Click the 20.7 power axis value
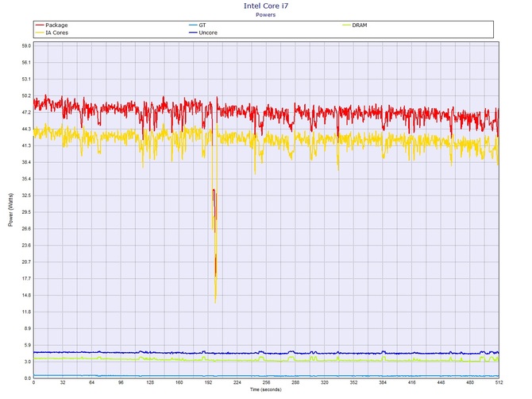This screenshot has height=399, width=532. tap(26, 262)
